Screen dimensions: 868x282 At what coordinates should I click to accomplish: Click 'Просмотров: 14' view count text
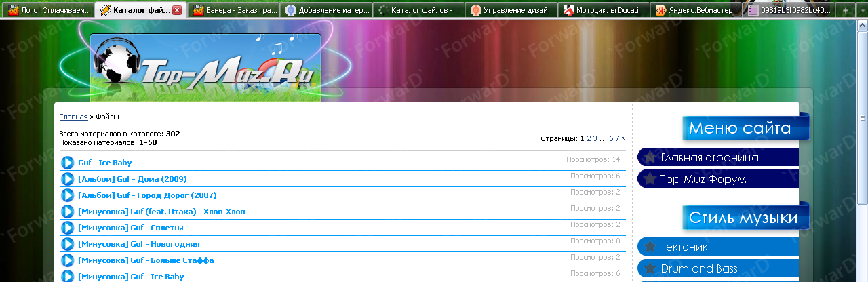pyautogui.click(x=593, y=159)
